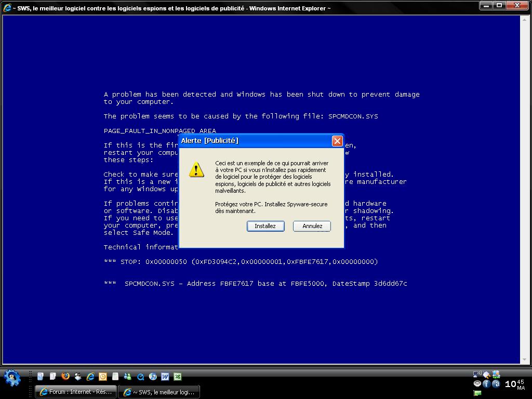
Task: Click the quick launch toolbar grip handle
Action: 31,377
